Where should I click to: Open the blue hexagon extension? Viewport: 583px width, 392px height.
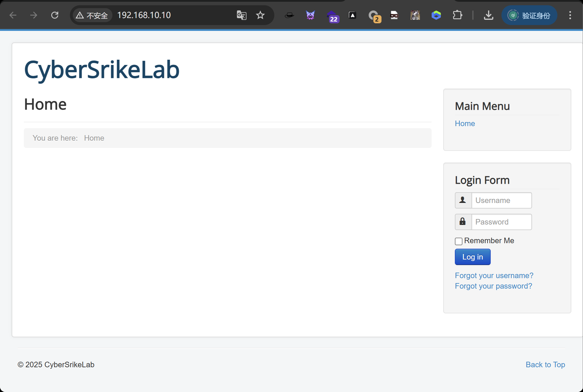tap(436, 15)
